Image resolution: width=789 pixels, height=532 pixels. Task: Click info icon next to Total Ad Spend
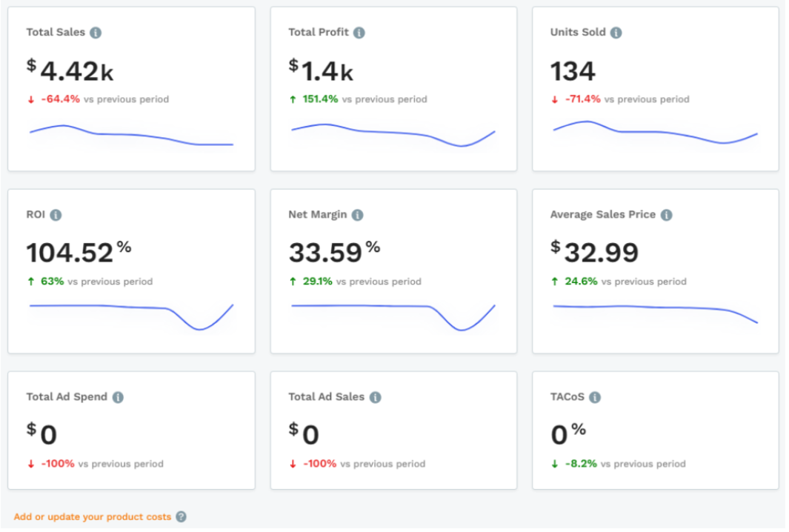[x=119, y=398]
